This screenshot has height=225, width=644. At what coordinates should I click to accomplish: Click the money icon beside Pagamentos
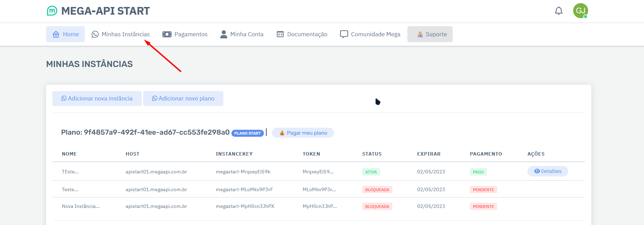click(167, 34)
